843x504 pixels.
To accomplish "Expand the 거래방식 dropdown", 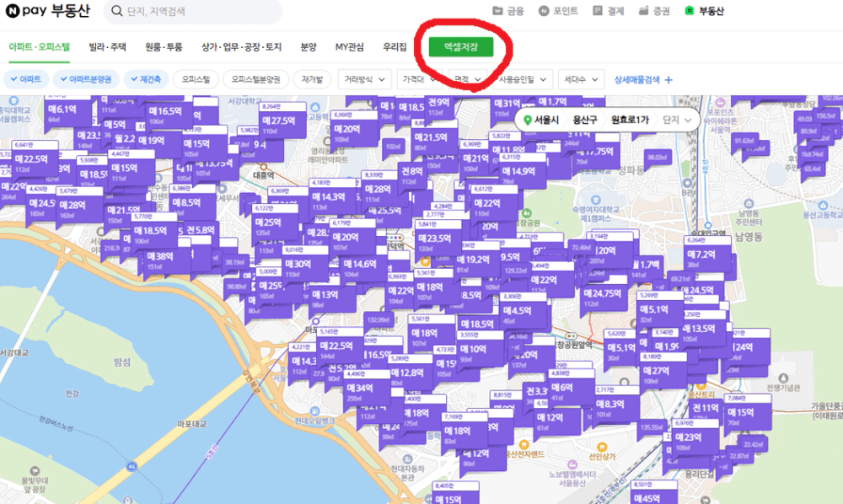I will pos(364,79).
